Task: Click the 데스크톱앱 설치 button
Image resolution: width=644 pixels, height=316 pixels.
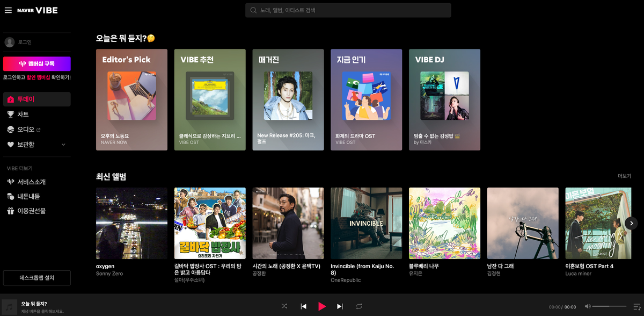Action: tap(37, 278)
